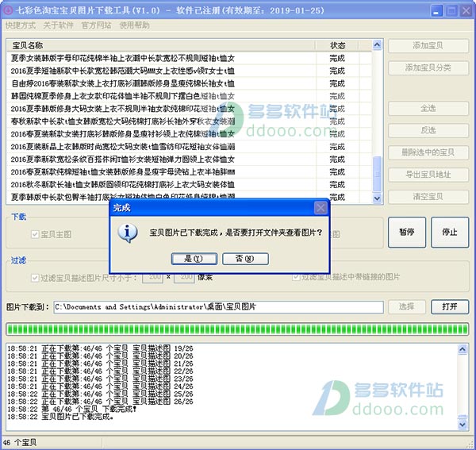The width and height of the screenshot is (476, 450).
Task: Click the 宝贝名称 column header
Action: 161,45
